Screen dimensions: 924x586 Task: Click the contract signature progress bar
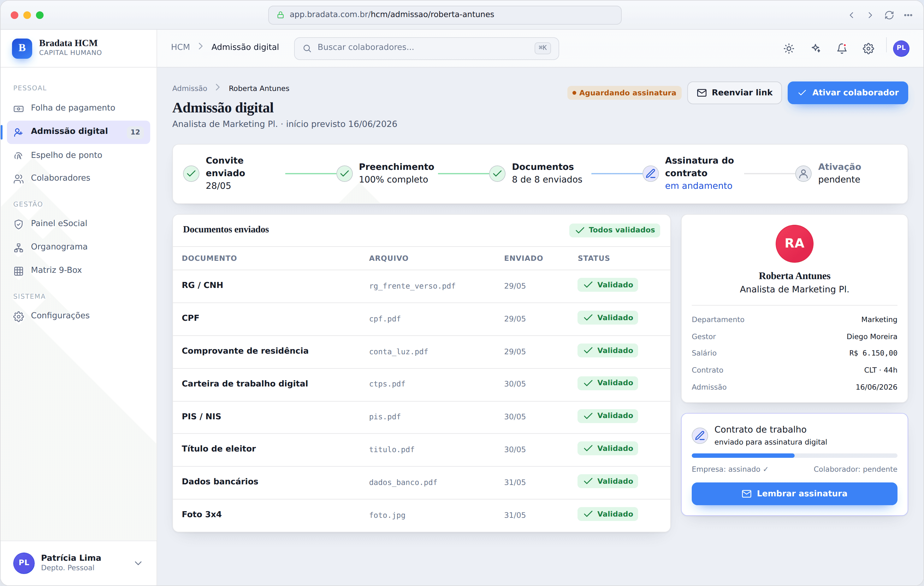(794, 455)
